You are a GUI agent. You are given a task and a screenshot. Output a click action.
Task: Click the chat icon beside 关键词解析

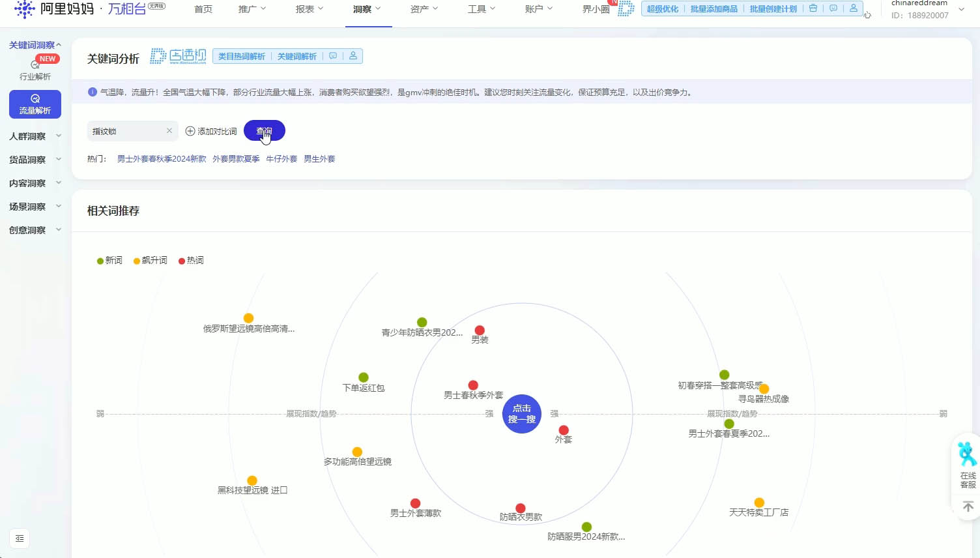333,56
